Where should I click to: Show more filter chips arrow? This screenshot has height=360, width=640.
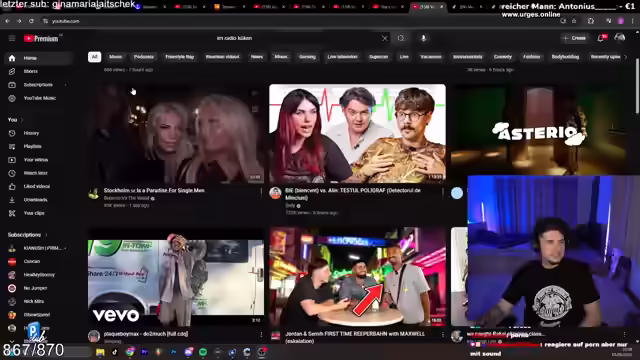pyautogui.click(x=626, y=57)
